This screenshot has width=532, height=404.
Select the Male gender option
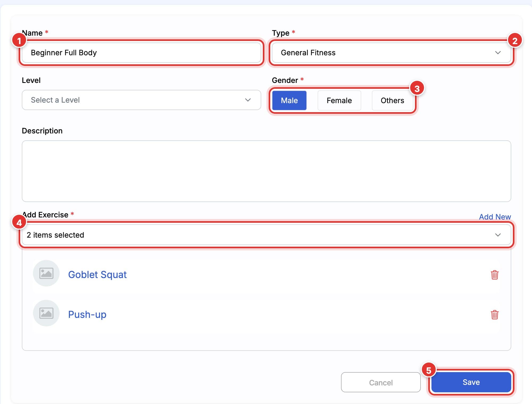click(289, 100)
